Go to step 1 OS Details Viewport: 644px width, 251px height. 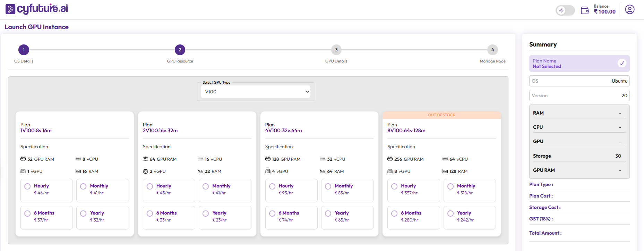24,50
